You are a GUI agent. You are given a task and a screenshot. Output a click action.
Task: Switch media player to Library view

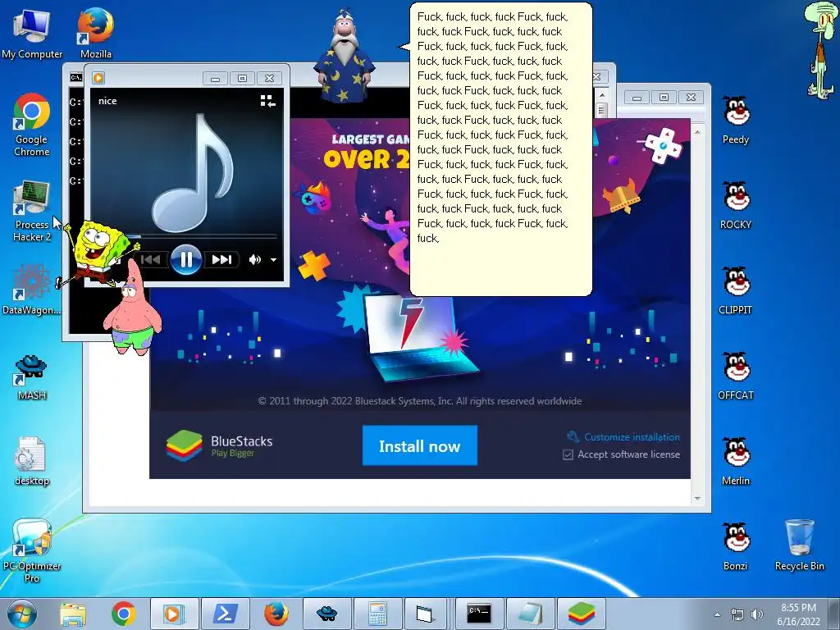point(267,101)
